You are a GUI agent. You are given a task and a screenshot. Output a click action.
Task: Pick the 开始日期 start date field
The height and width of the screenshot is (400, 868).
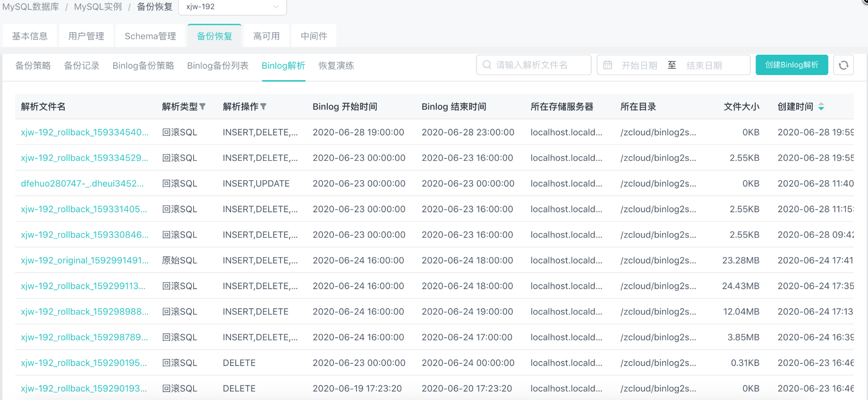point(639,66)
